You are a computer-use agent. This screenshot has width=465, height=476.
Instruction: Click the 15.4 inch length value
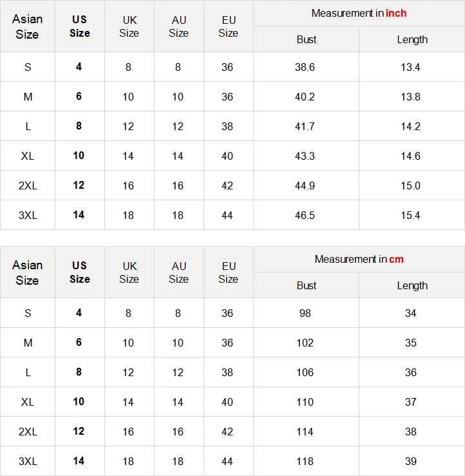411,215
